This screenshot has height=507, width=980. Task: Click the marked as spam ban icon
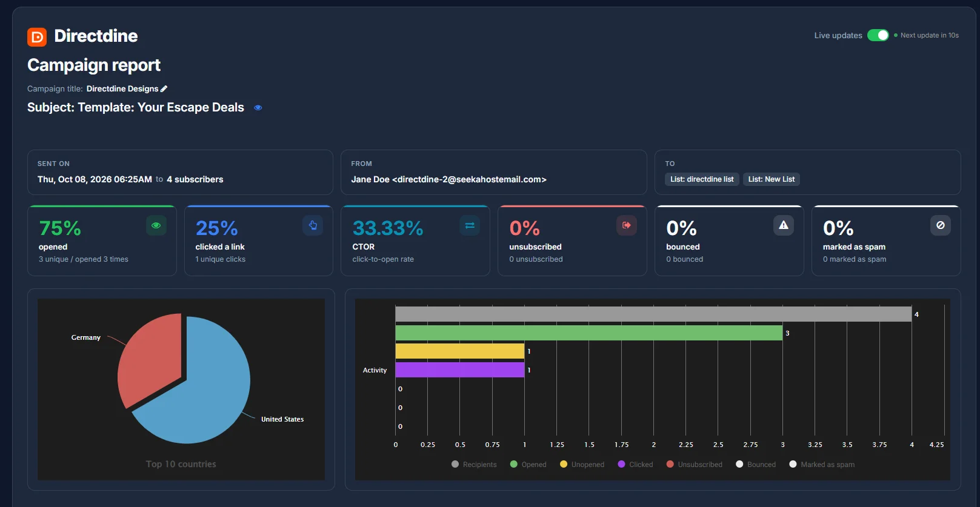[x=941, y=225]
